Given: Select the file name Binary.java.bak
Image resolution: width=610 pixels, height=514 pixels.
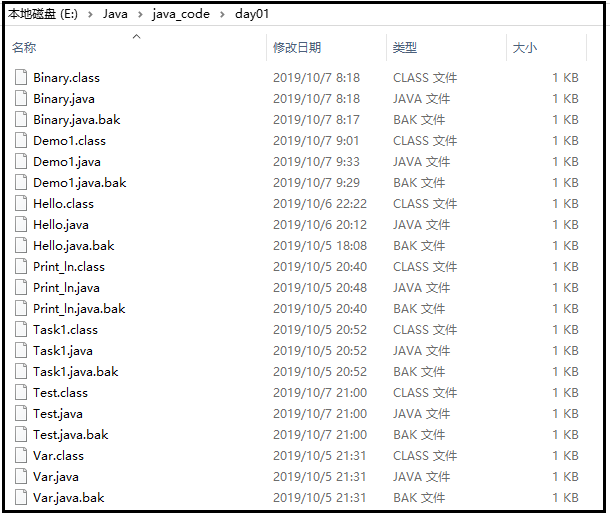Looking at the screenshot, I should coord(77,120).
